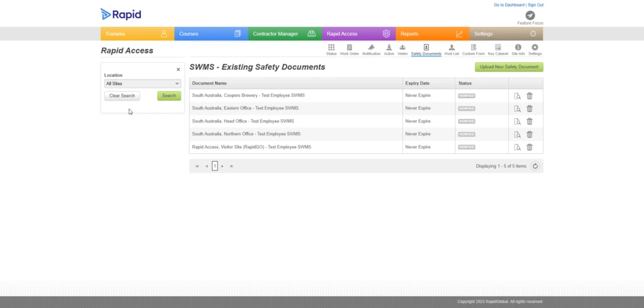Viewport: 644px width, 308px height.
Task: Delete the Eastern Office SWMS document
Action: click(530, 108)
